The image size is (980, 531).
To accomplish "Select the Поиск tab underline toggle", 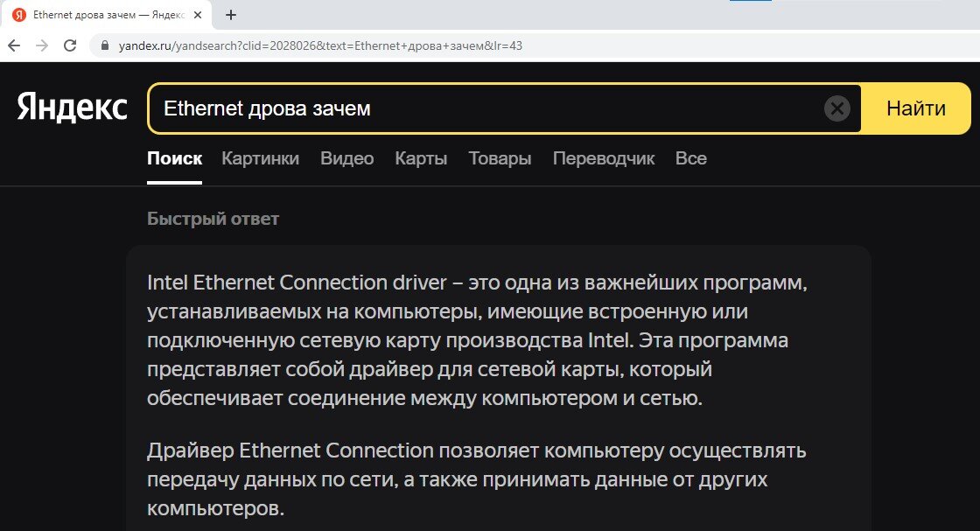I will point(174,158).
